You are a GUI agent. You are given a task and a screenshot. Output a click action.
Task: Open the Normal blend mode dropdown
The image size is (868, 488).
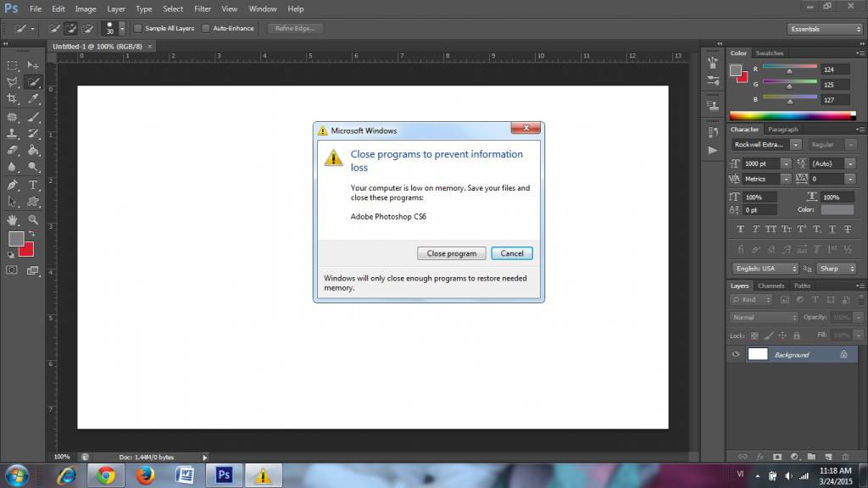[x=764, y=318]
